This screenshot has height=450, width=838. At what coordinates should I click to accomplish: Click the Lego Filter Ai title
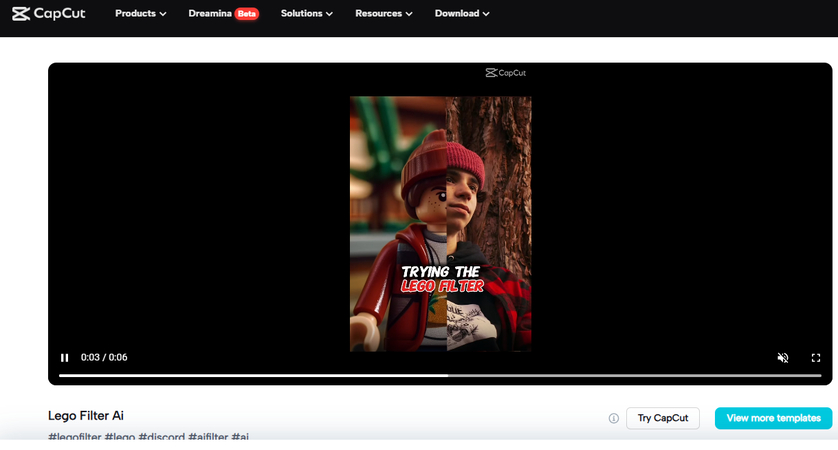(86, 416)
